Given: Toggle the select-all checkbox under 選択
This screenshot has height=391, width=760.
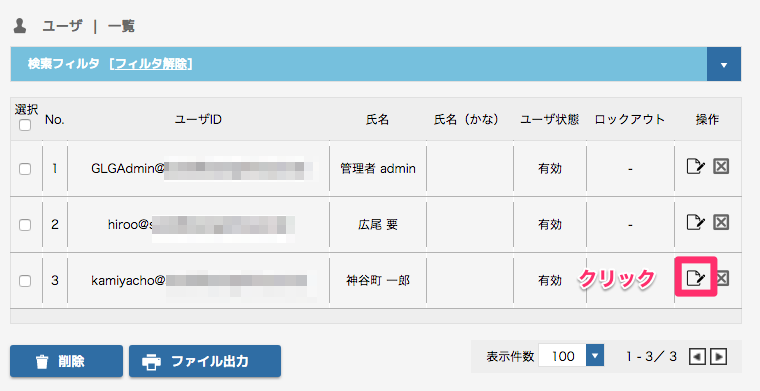Looking at the screenshot, I should click(x=25, y=125).
